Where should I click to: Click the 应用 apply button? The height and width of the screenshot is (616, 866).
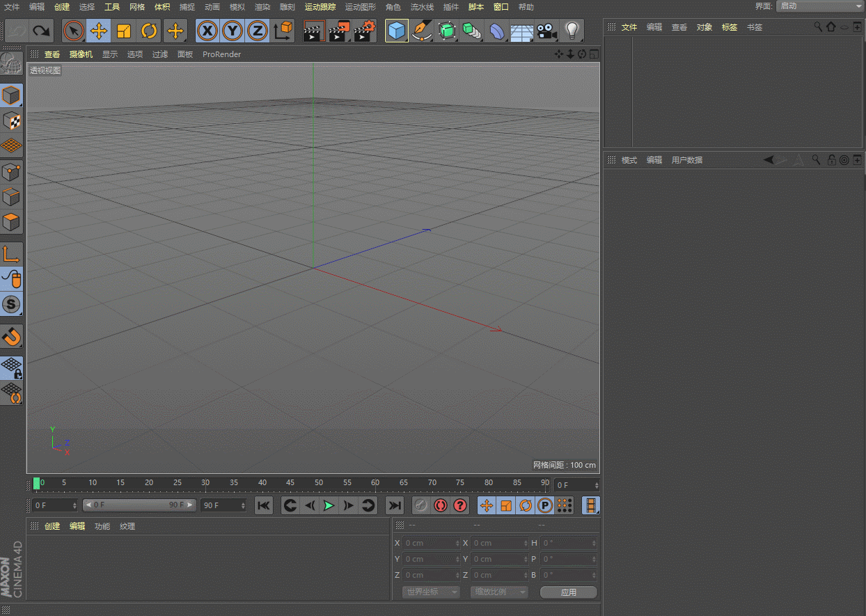click(568, 592)
